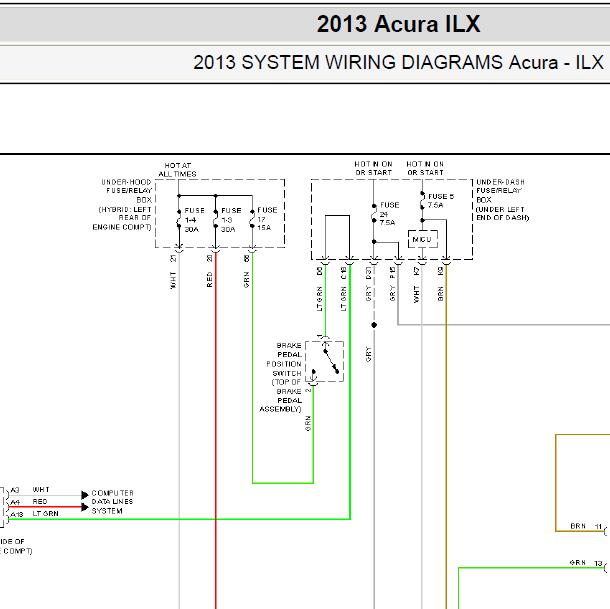Click the "COMPUTER DATA LINES SYSTEM" reference
Screen dimensions: 610x609
coord(112,502)
